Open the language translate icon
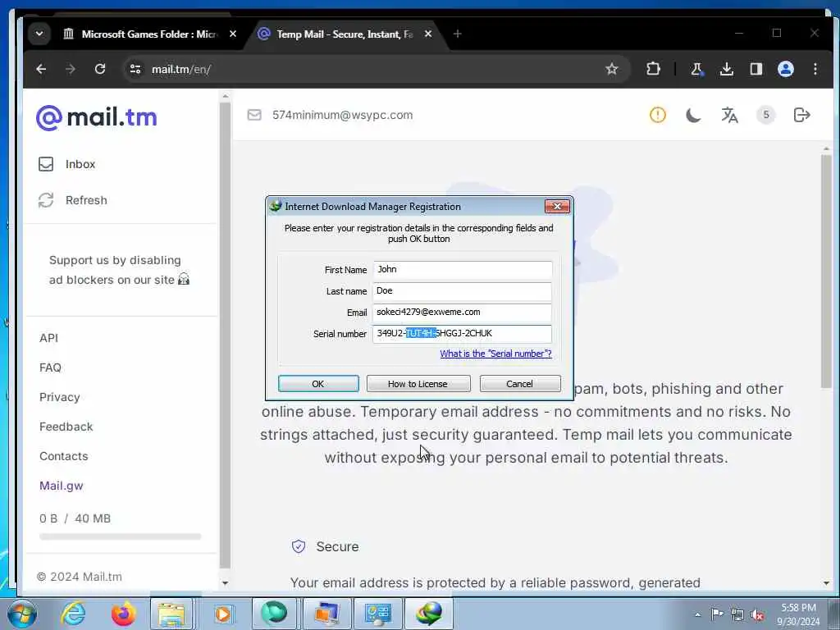Screen dimensions: 840x630 point(729,115)
